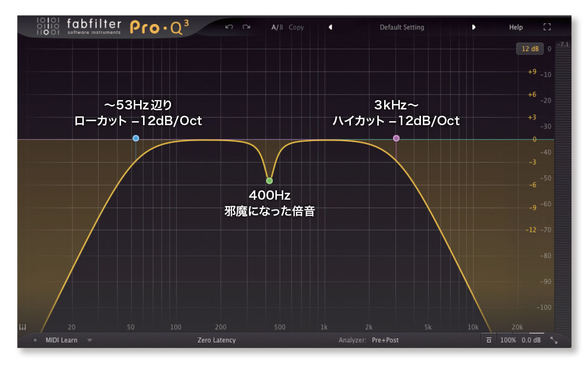588x366 pixels.
Task: Click the +6 gain scale label
Action: pos(532,95)
